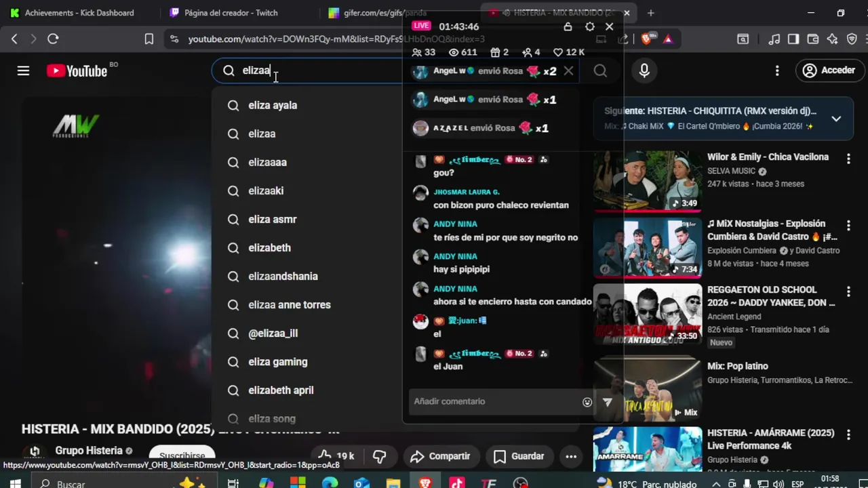Open the Brave Wallet icon
Screen dimensions: 868x488
pos(813,39)
